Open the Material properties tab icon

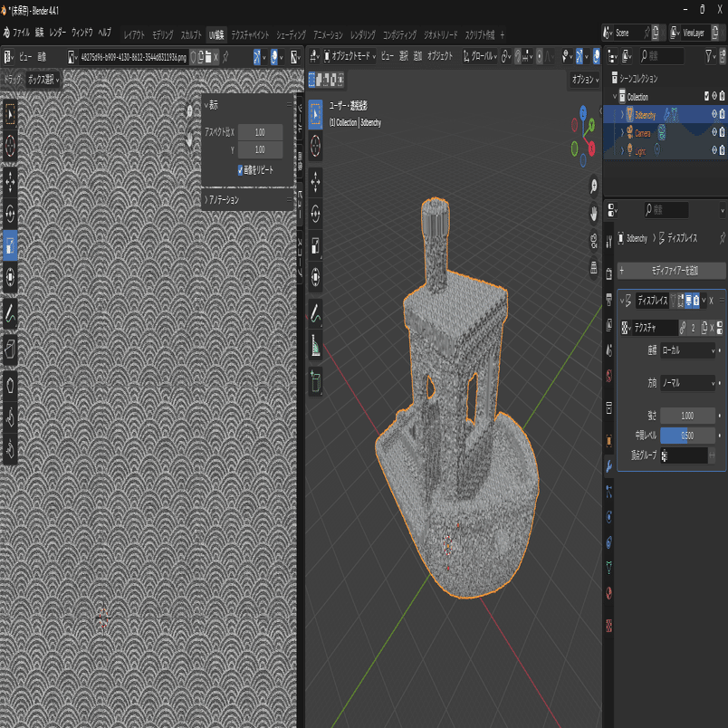609,593
